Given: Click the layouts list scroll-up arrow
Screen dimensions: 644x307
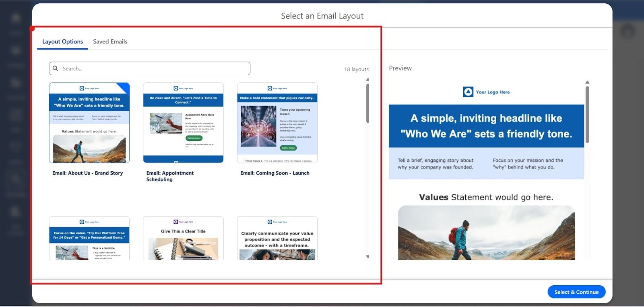Looking at the screenshot, I should [x=367, y=80].
